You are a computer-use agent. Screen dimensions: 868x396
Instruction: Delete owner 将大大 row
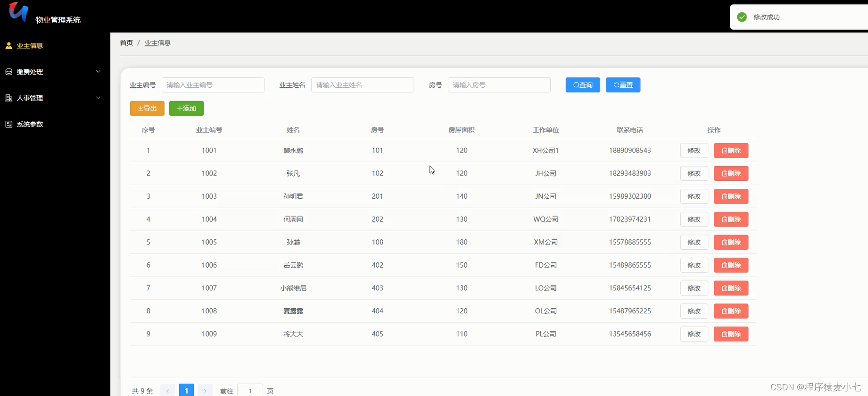pyautogui.click(x=731, y=334)
